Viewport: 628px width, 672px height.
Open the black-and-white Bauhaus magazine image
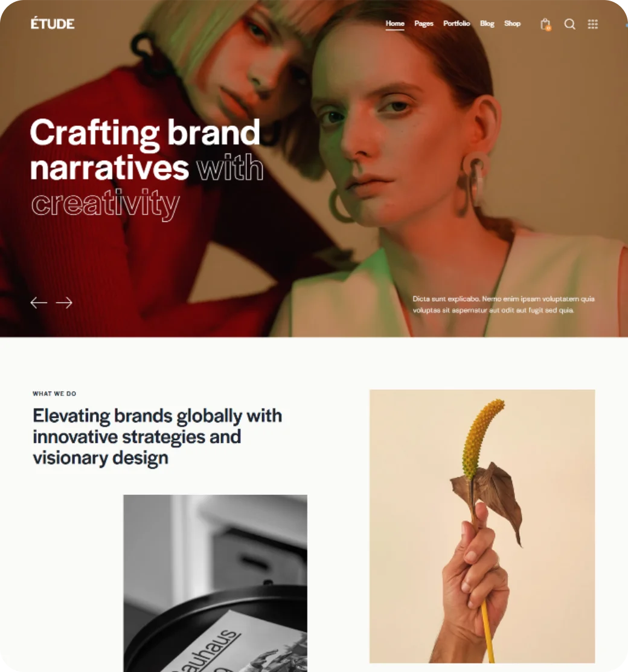pos(215,583)
